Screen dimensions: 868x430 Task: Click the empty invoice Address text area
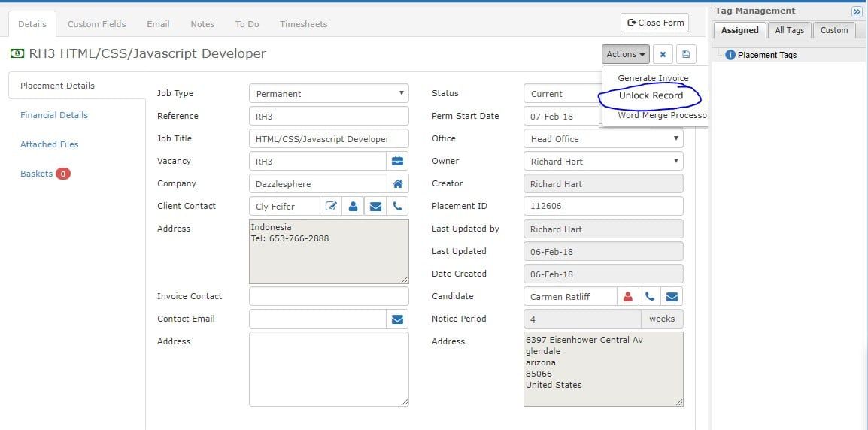(329, 369)
